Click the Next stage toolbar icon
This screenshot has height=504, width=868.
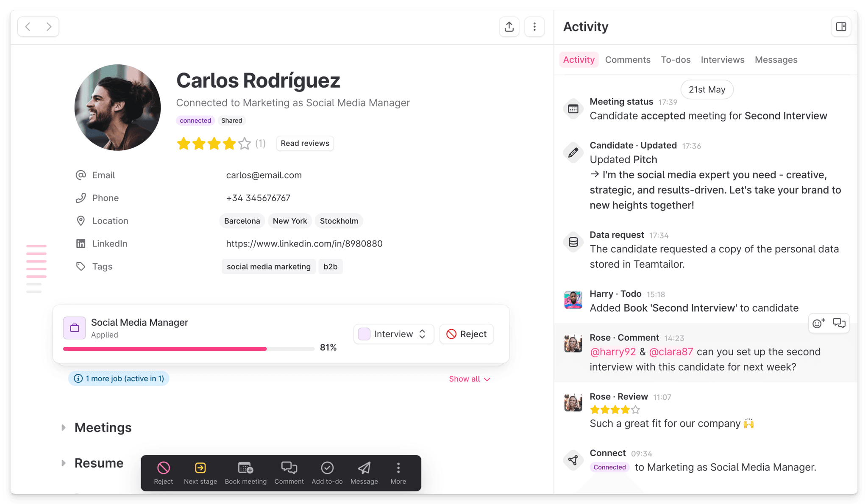[x=200, y=468]
